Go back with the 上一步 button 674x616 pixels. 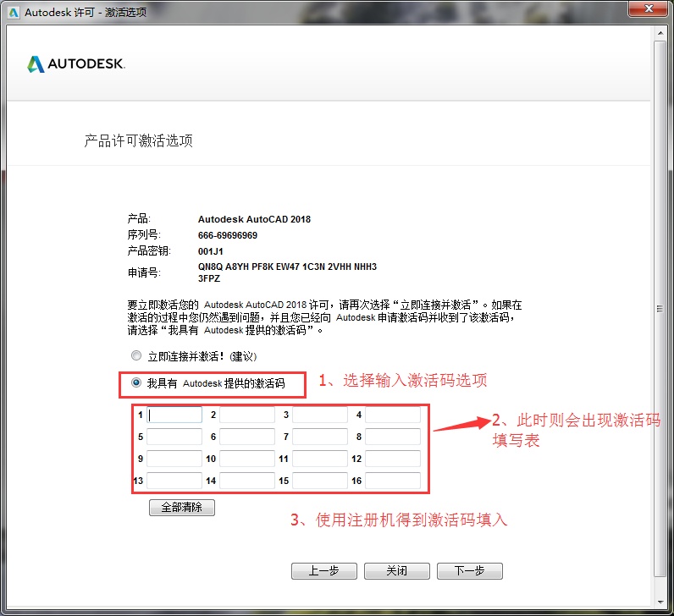pos(324,571)
